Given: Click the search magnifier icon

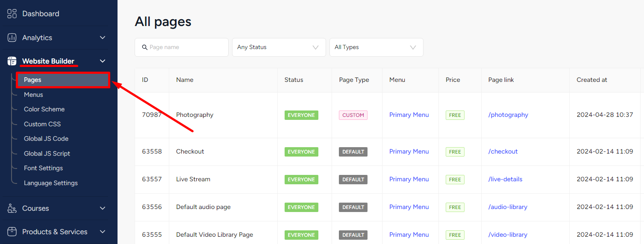Looking at the screenshot, I should click(x=145, y=47).
